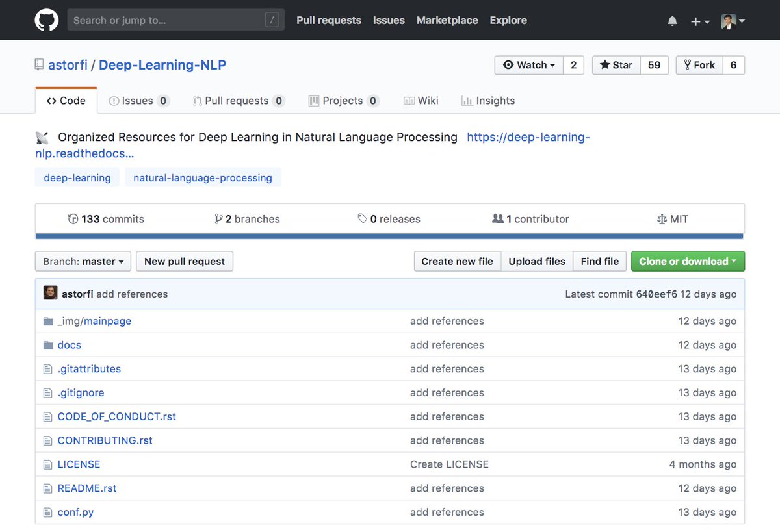Viewport: 780px width, 532px height.
Task: Star the repository
Action: [x=616, y=65]
